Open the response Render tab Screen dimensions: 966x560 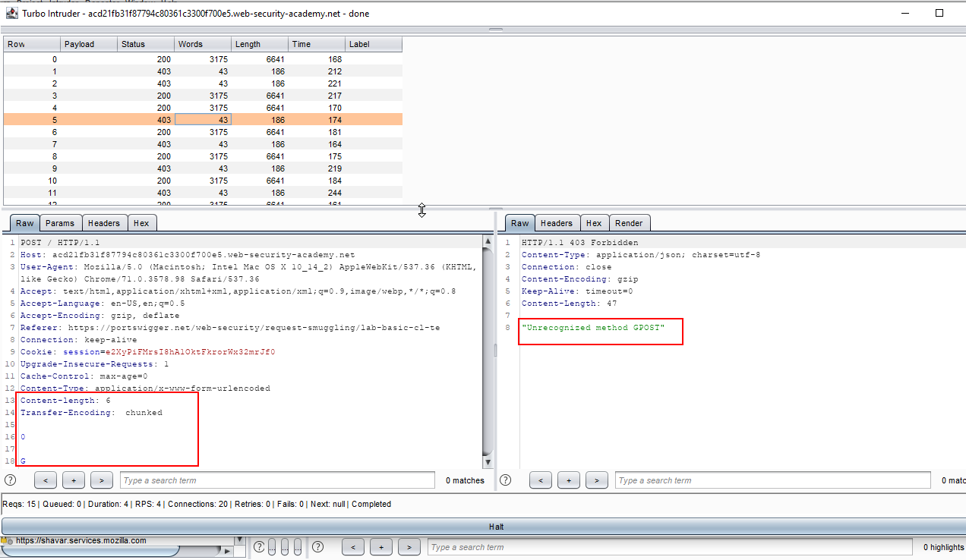(629, 223)
